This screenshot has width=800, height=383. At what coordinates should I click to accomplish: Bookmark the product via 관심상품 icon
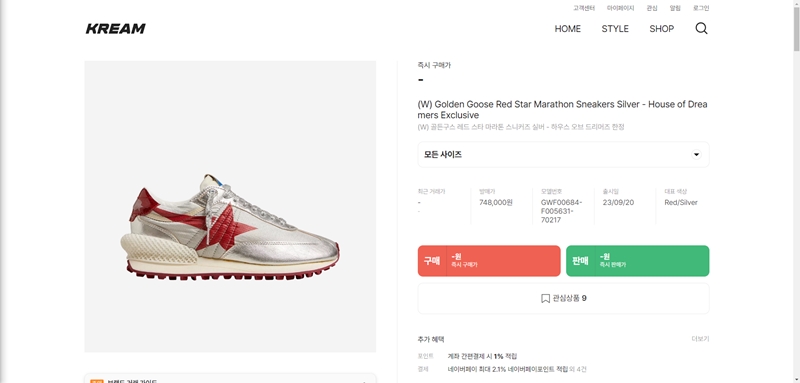click(545, 298)
